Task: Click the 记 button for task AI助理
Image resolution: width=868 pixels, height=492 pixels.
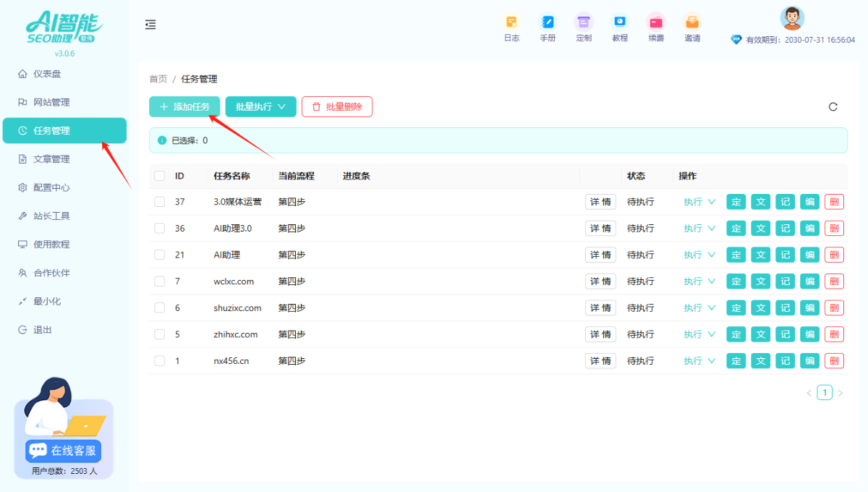Action: coord(785,255)
